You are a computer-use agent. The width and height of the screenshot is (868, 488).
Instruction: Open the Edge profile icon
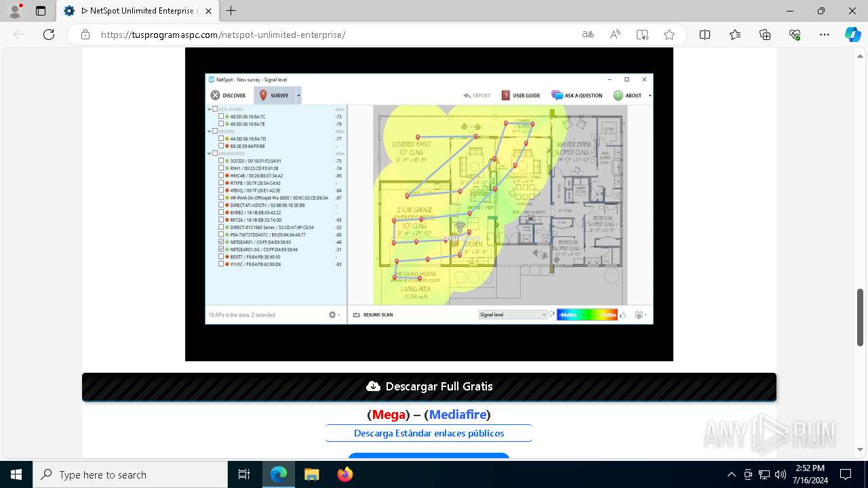pos(15,11)
